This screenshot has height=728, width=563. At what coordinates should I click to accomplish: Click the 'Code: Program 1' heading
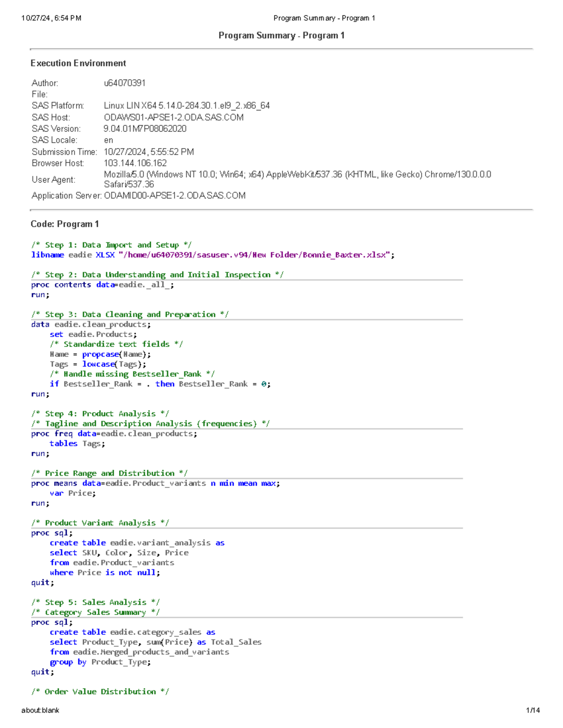point(65,224)
